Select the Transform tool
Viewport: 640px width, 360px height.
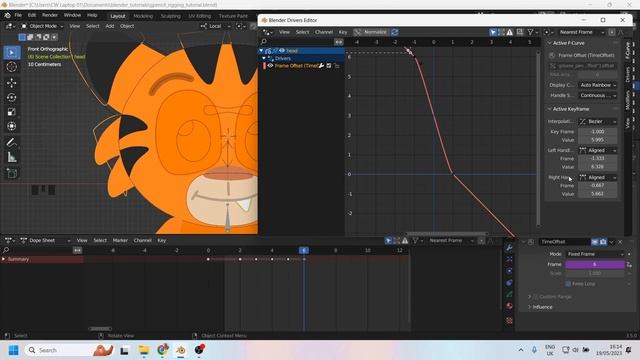point(11,126)
